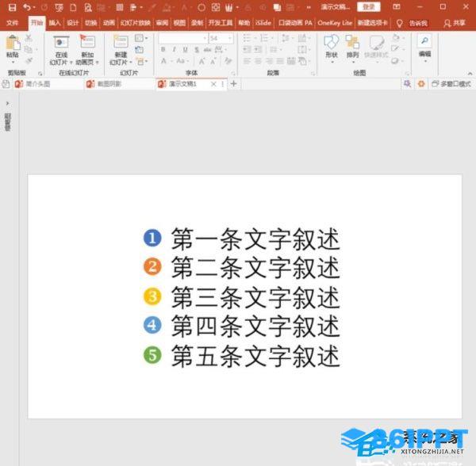Add a new document tab with plus
Screen dimensions: 476x466
tap(233, 84)
